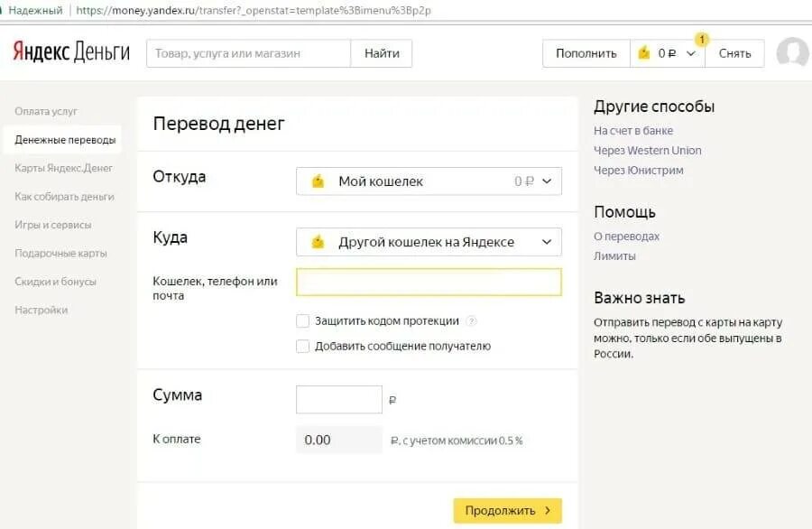This screenshot has height=529, width=812.
Task: Click the Другие способы heading
Action: (653, 107)
